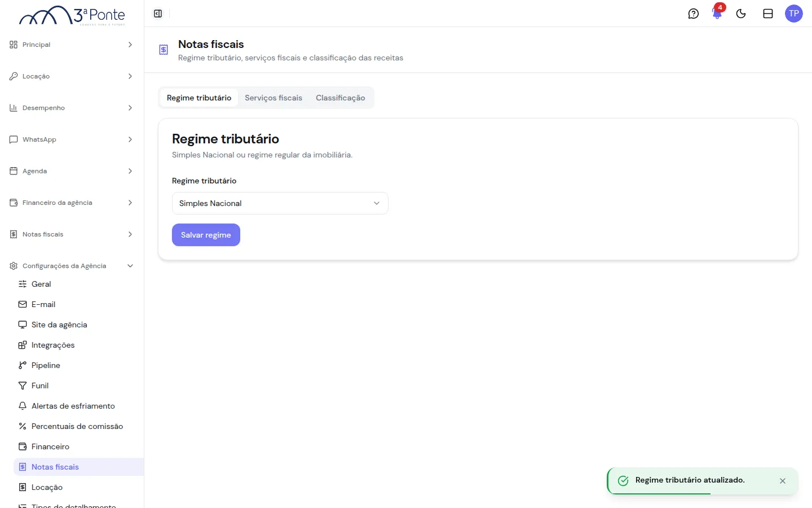Open the help chat icon
This screenshot has height=508, width=812.
coord(694,14)
